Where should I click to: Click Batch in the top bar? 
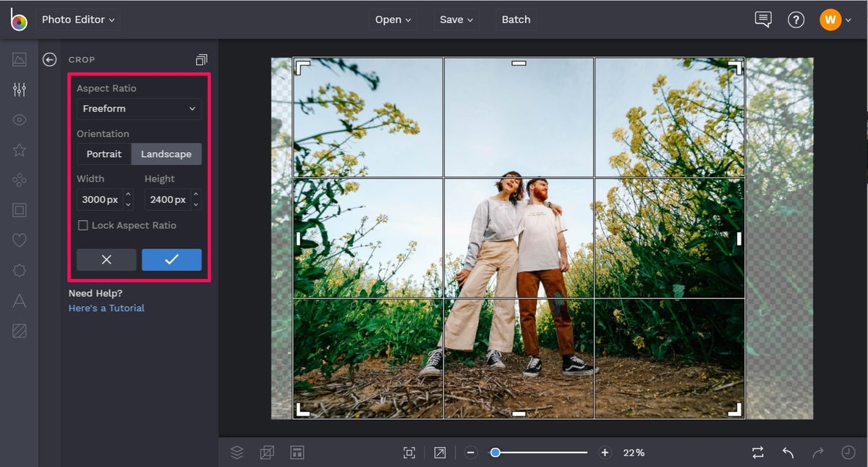(x=515, y=20)
